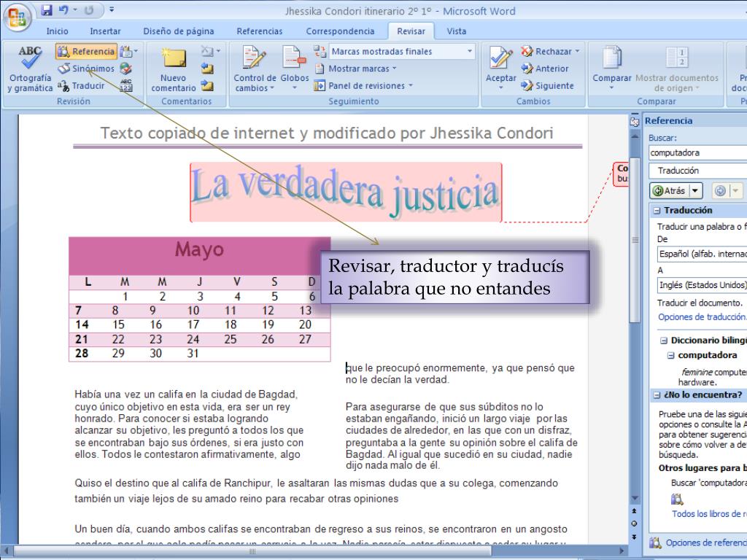747x560 pixels.
Task: Go to the previous comment icon
Action: [x=206, y=69]
